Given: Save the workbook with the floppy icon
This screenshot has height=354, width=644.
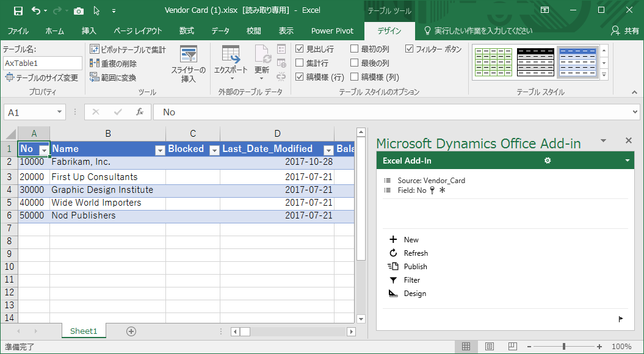Looking at the screenshot, I should (18, 10).
